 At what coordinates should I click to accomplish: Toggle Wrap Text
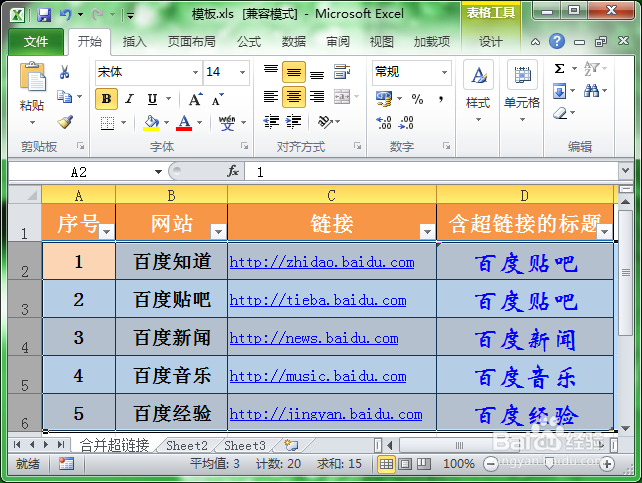[x=342, y=71]
